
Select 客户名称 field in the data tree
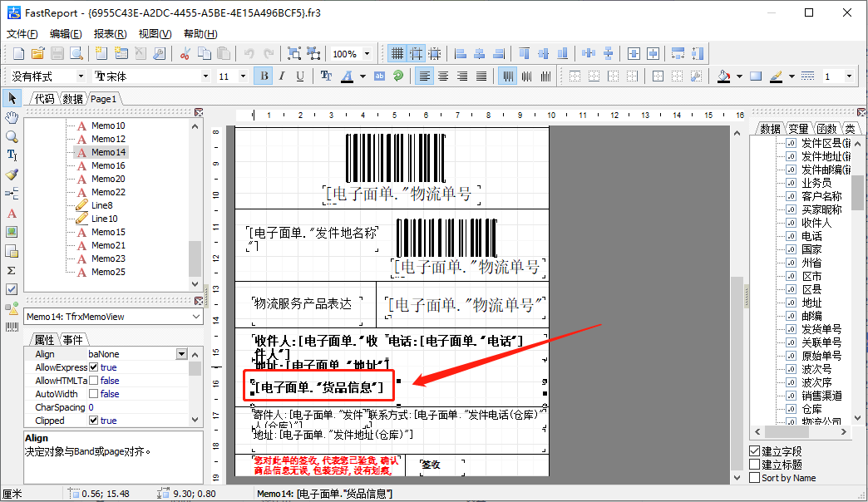pyautogui.click(x=821, y=196)
